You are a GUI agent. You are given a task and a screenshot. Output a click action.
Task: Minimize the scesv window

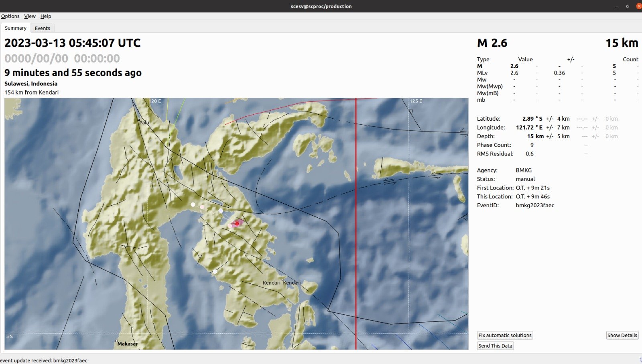616,6
